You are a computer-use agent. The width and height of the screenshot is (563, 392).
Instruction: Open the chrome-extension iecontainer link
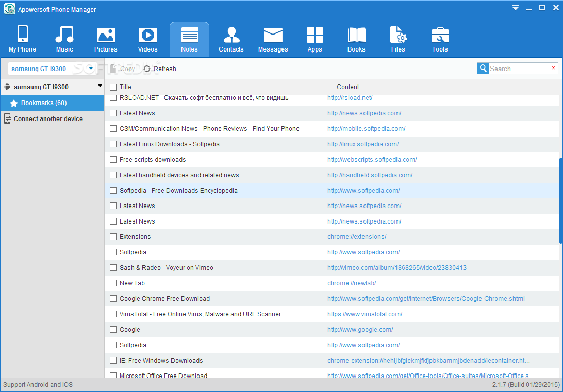(x=429, y=360)
